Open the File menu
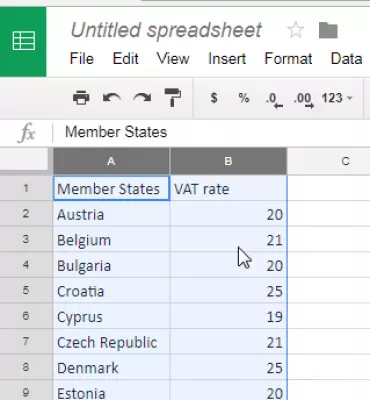This screenshot has height=400, width=370. [x=82, y=59]
